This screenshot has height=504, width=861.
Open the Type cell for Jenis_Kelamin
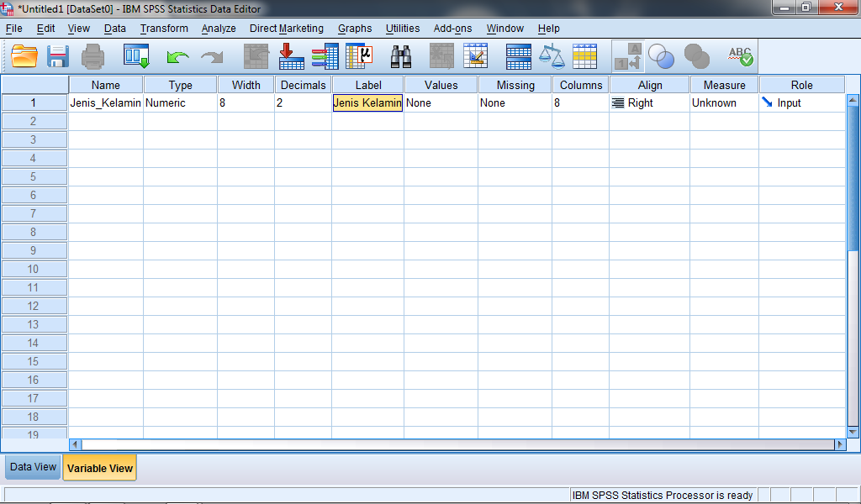179,102
